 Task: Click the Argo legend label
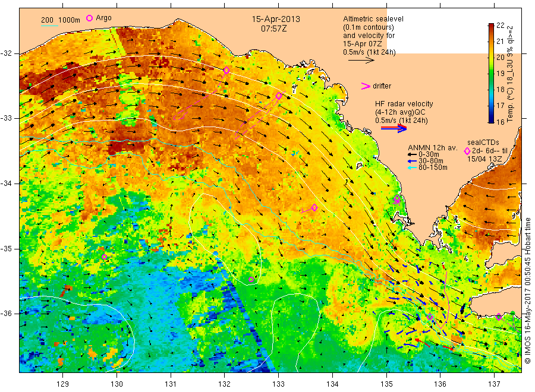pyautogui.click(x=103, y=18)
